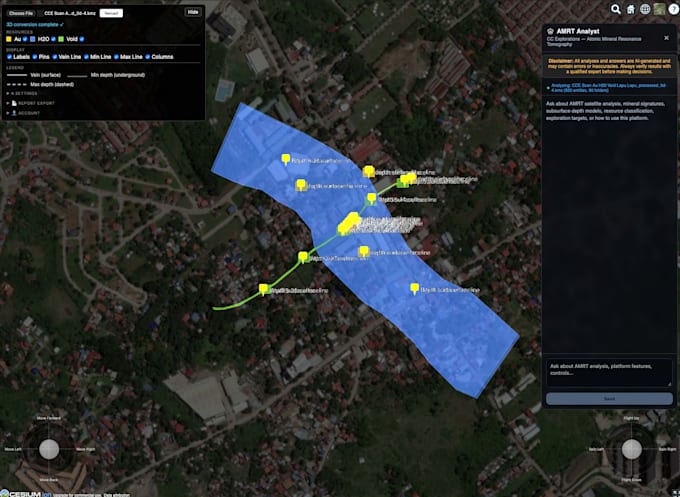The height and width of the screenshot is (497, 680).
Task: Click the Move Back joystick label
Action: pyautogui.click(x=49, y=480)
